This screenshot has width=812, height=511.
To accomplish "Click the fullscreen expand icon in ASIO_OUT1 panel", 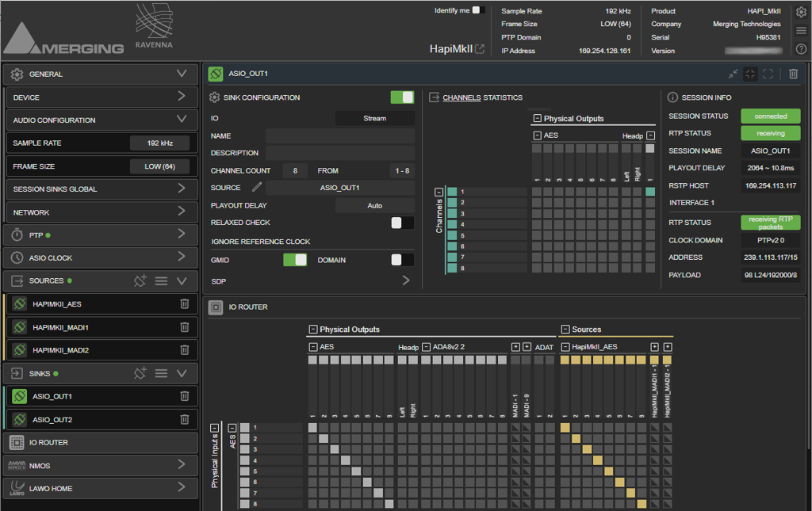I will pos(768,74).
